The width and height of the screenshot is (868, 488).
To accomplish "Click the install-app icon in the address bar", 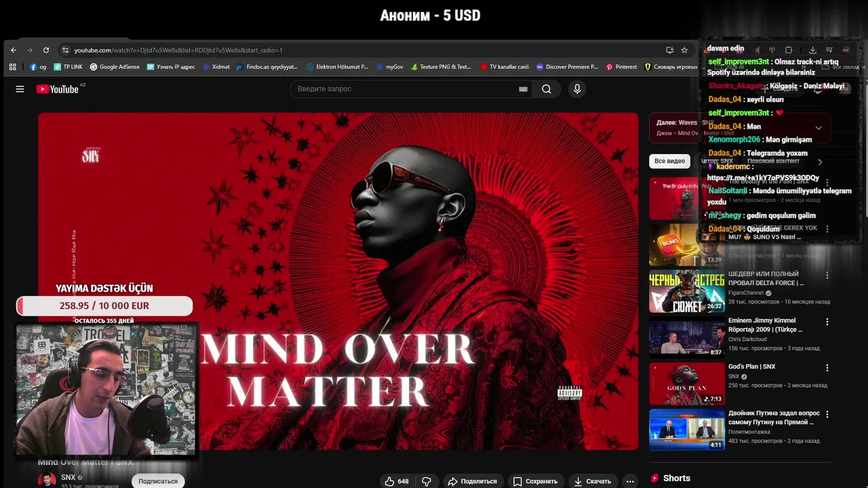I will click(670, 50).
